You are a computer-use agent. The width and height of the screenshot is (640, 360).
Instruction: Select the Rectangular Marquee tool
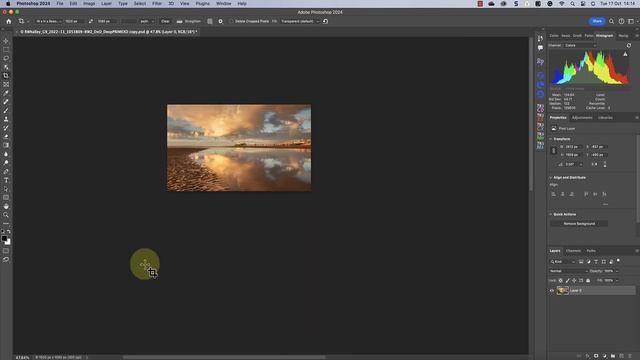point(6,49)
